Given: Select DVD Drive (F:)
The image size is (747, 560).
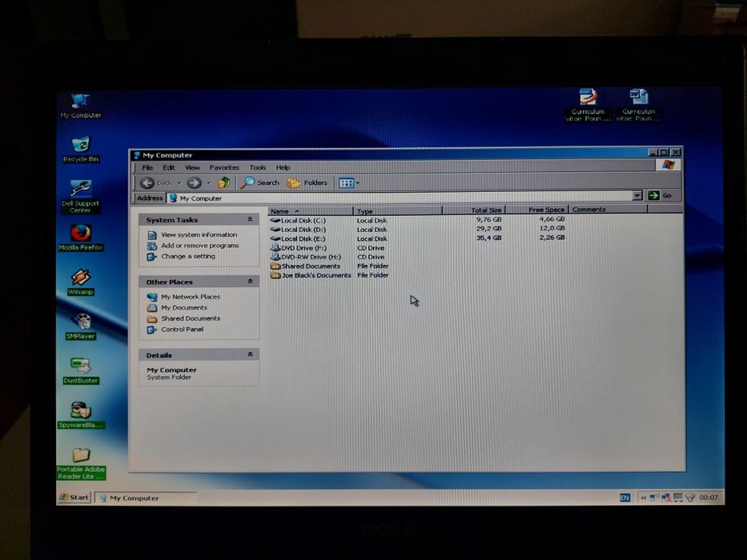Looking at the screenshot, I should click(x=299, y=248).
